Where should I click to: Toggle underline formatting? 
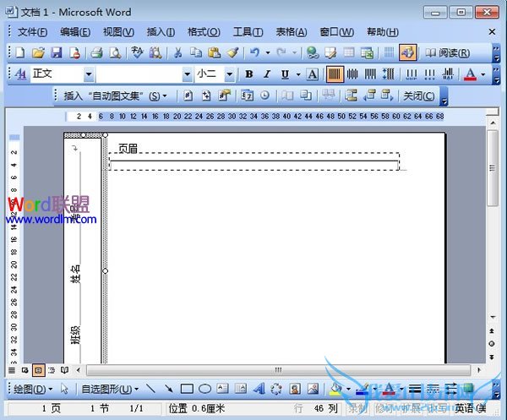[285, 74]
